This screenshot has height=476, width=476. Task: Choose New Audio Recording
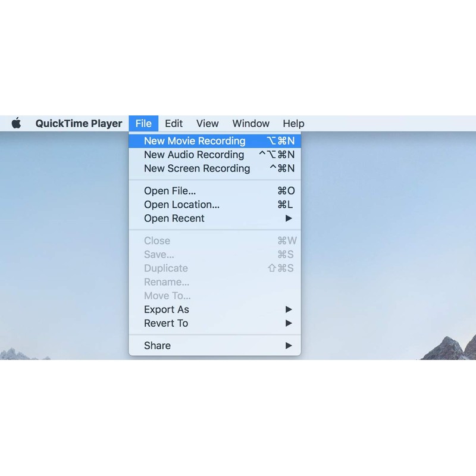[x=215, y=155]
